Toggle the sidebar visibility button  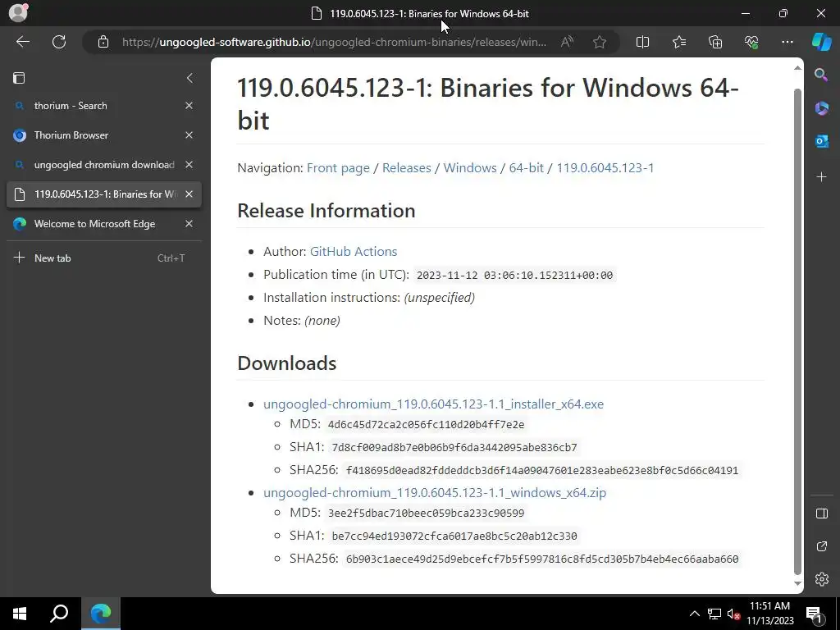tap(821, 514)
